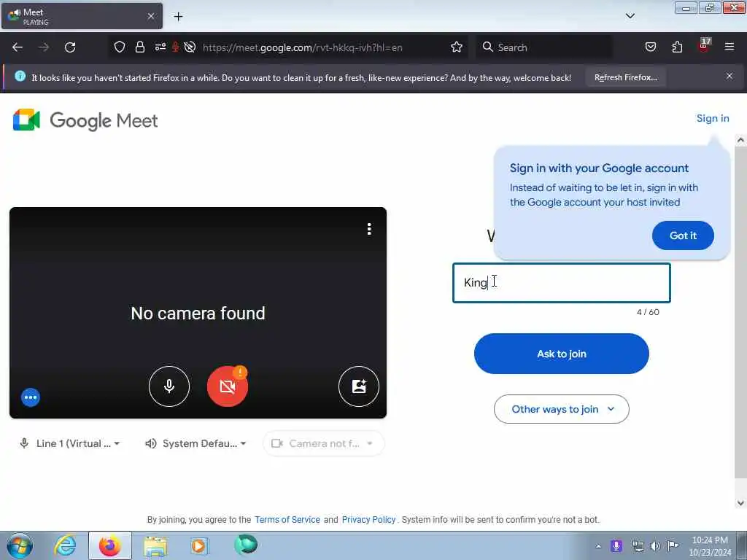Switch to Firefox in taskbar
The width and height of the screenshot is (747, 560).
tap(110, 545)
